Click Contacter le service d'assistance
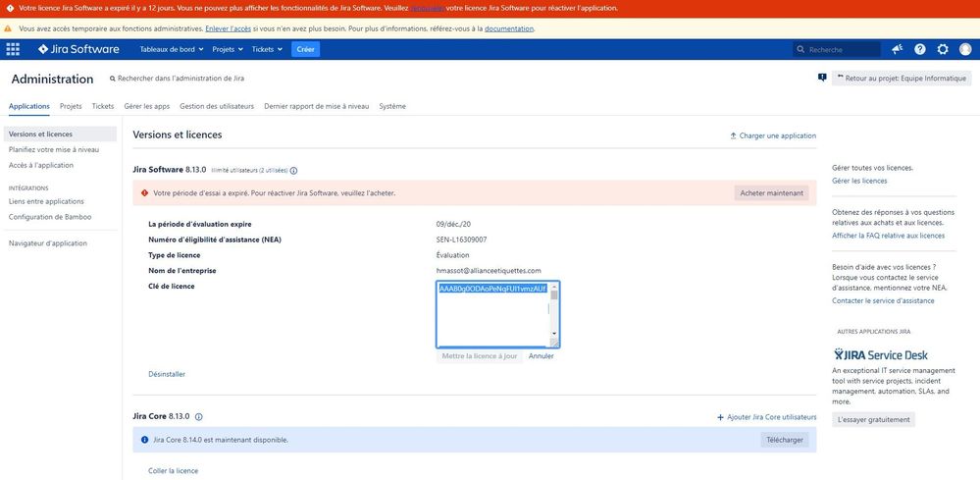The image size is (980, 480). click(x=883, y=300)
